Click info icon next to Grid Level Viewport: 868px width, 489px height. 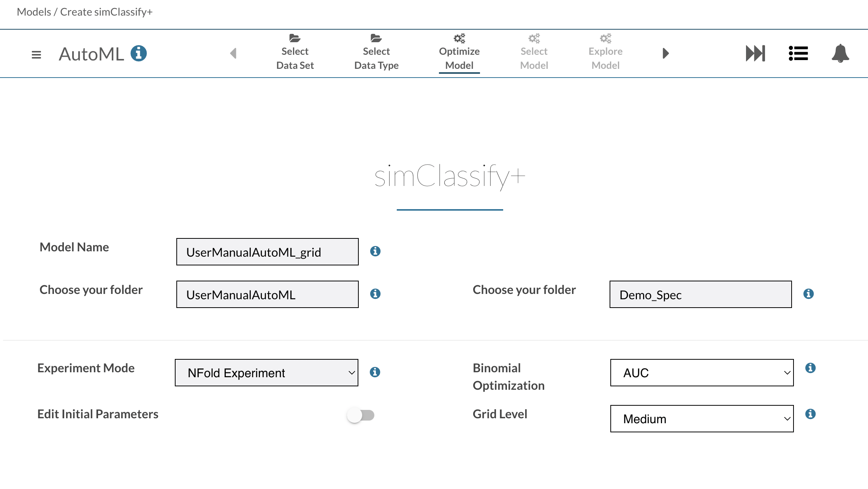point(810,414)
